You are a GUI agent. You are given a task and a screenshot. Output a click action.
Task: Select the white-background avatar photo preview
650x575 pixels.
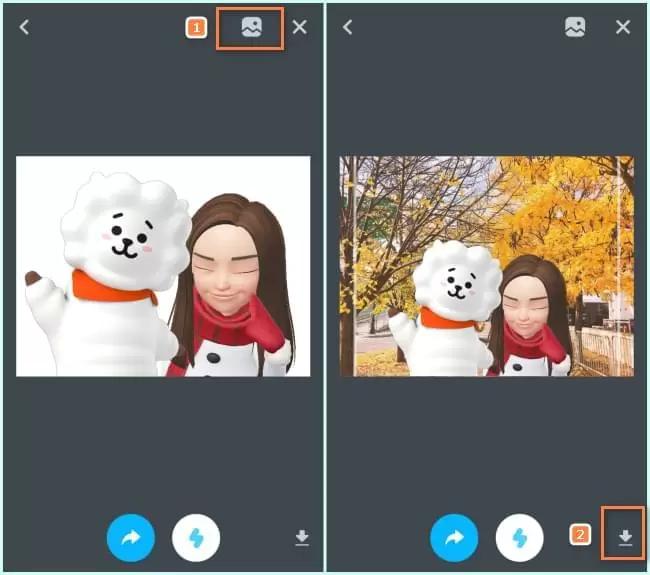coord(163,266)
